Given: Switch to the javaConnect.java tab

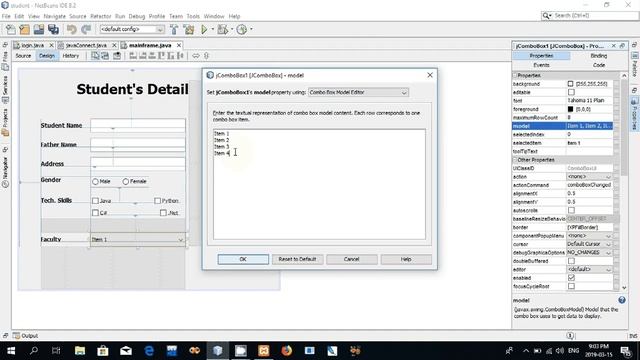Looking at the screenshot, I should pos(87,45).
